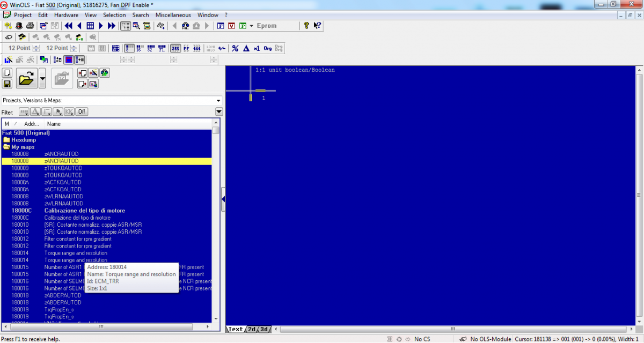Open the magnifier search window icon

tap(136, 26)
